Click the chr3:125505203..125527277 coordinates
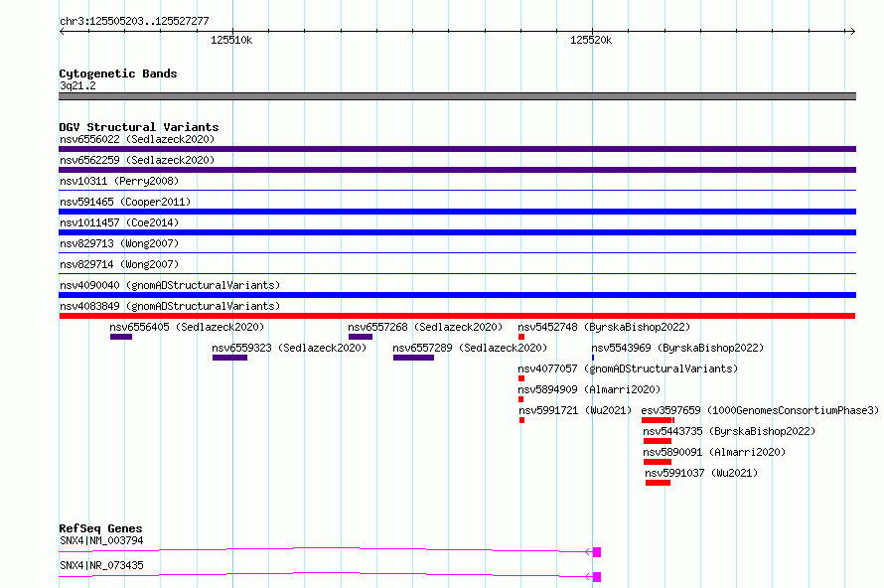Image resolution: width=884 pixels, height=588 pixels. coord(134,22)
